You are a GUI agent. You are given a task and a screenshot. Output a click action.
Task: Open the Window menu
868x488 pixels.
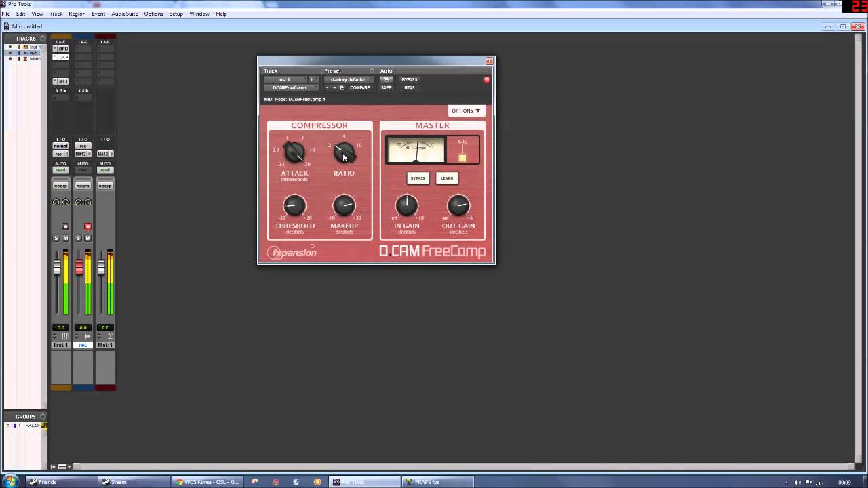pyautogui.click(x=199, y=14)
